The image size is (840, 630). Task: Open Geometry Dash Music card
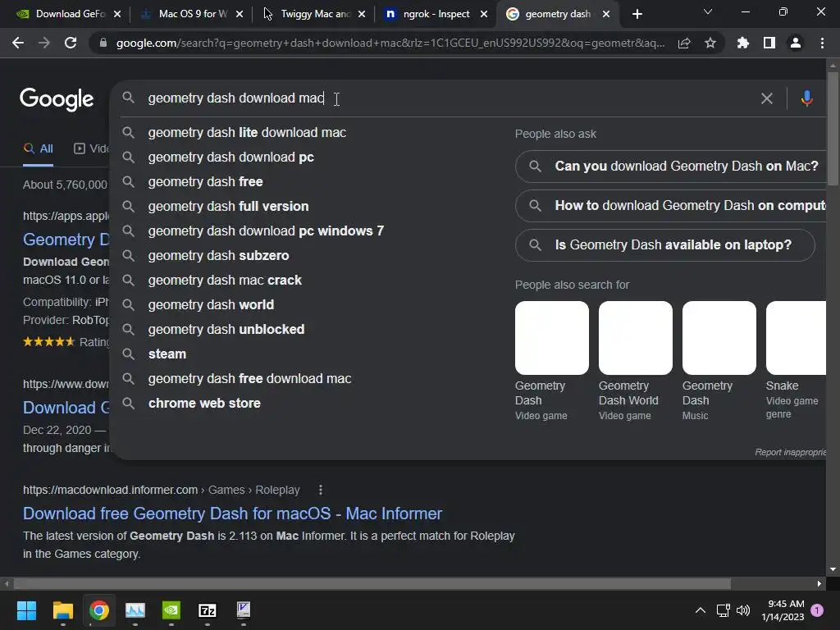[719, 361]
